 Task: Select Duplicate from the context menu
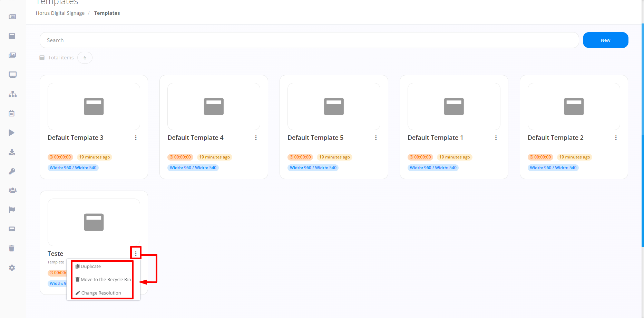(91, 267)
